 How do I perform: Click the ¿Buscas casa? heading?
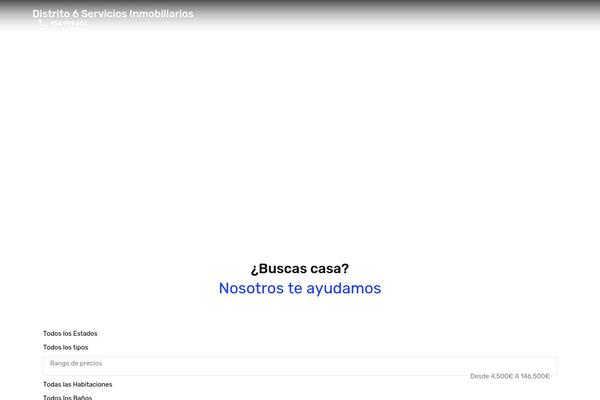click(x=300, y=269)
